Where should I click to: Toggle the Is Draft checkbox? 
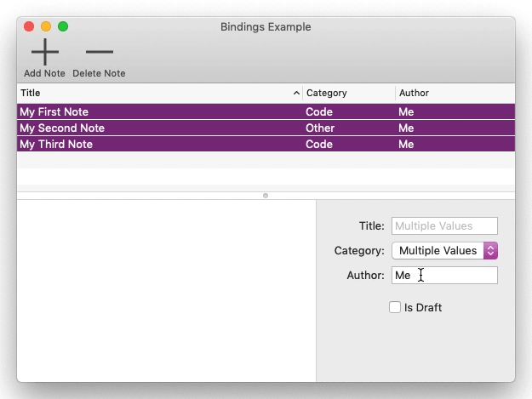(395, 307)
